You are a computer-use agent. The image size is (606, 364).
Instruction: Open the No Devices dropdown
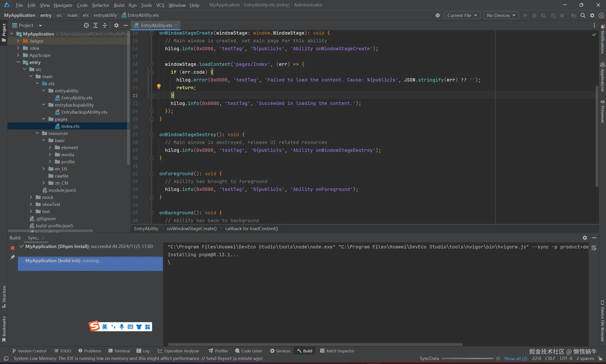pyautogui.click(x=501, y=15)
